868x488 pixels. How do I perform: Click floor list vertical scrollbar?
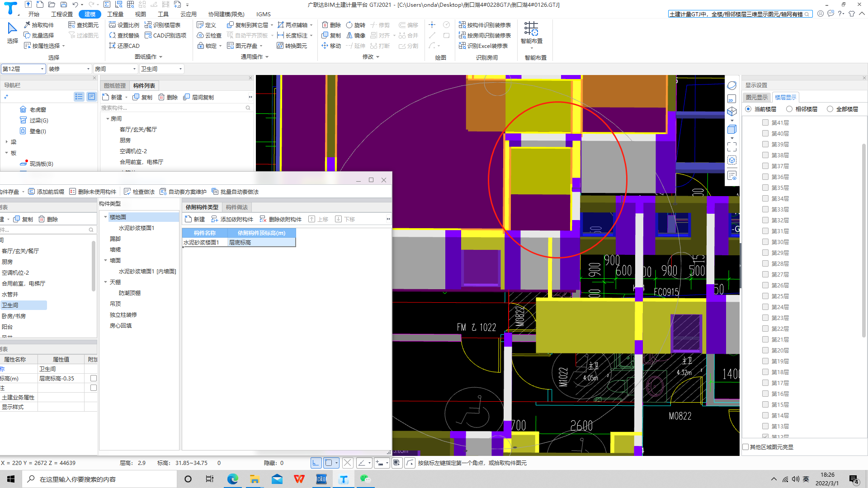(864, 239)
